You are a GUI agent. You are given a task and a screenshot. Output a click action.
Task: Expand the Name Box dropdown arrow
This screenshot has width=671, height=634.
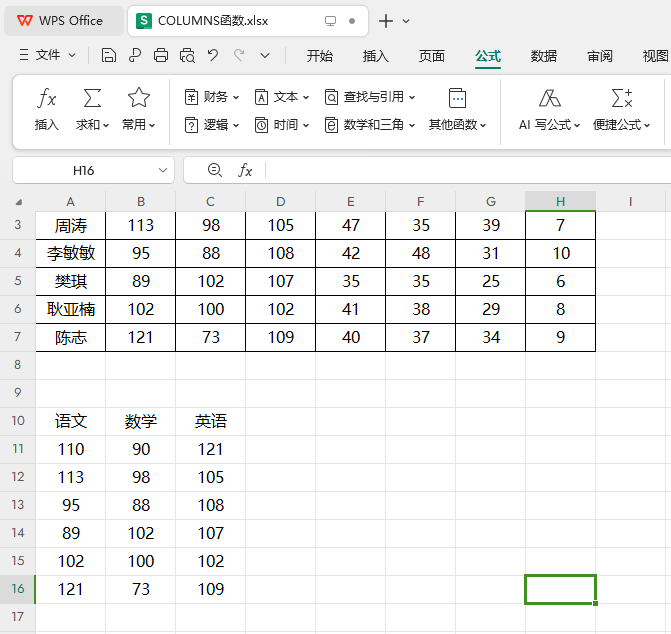[163, 170]
